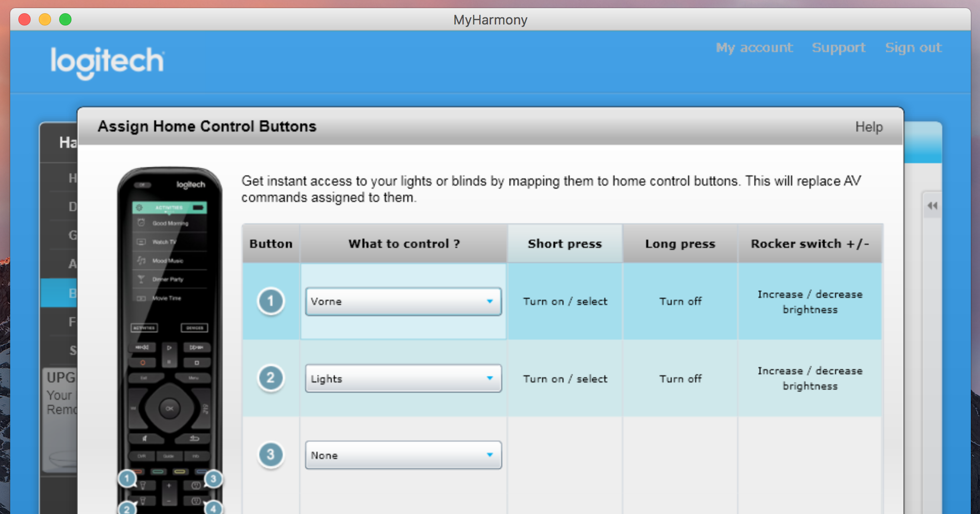
Task: Click the number 3 badge in the Button column
Action: (271, 454)
